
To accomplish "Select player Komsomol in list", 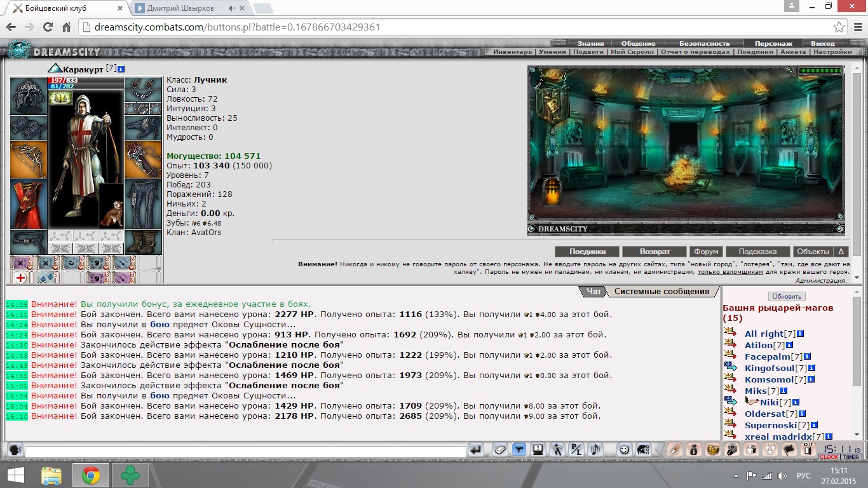I will pos(770,379).
